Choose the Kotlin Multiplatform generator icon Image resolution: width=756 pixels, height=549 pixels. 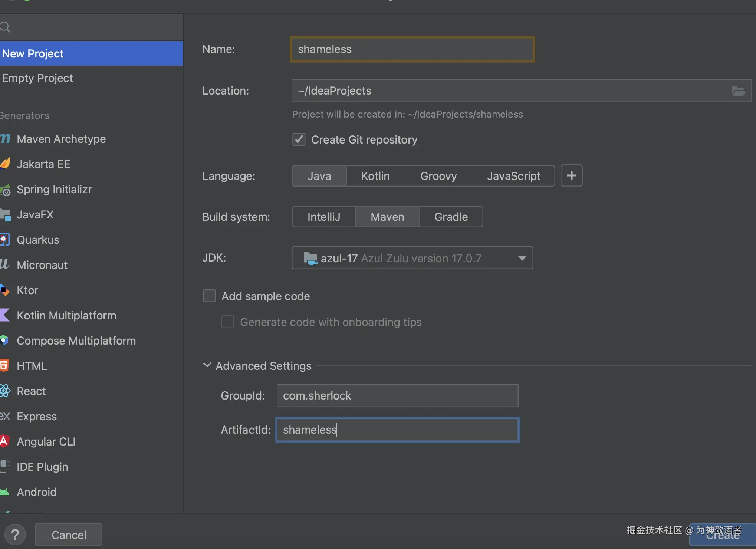click(x=4, y=315)
